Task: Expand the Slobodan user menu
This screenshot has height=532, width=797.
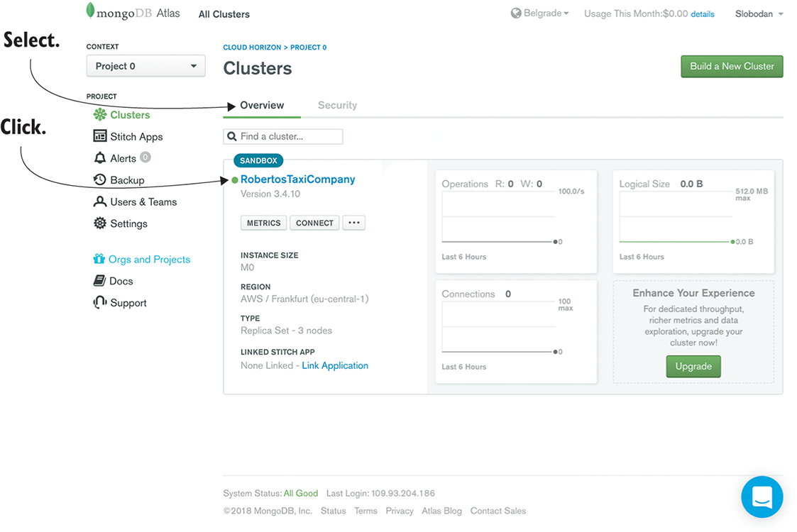Action: (x=759, y=13)
